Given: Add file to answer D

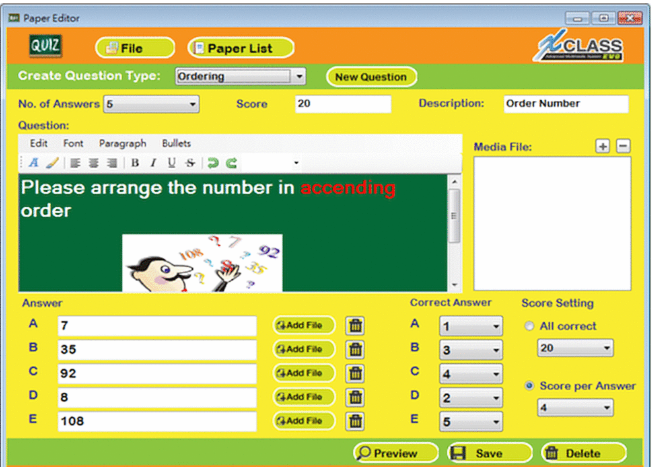Looking at the screenshot, I should [x=304, y=397].
